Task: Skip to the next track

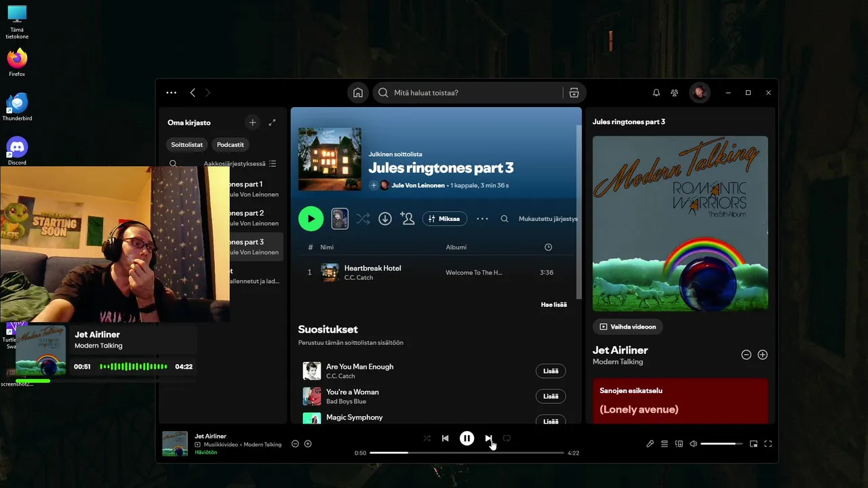Action: (x=488, y=439)
